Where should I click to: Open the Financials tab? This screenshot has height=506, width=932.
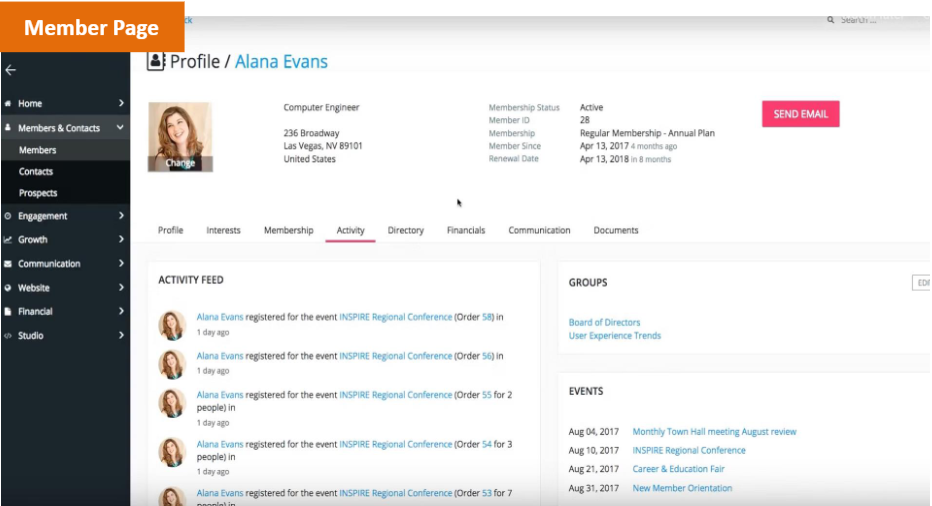click(466, 231)
